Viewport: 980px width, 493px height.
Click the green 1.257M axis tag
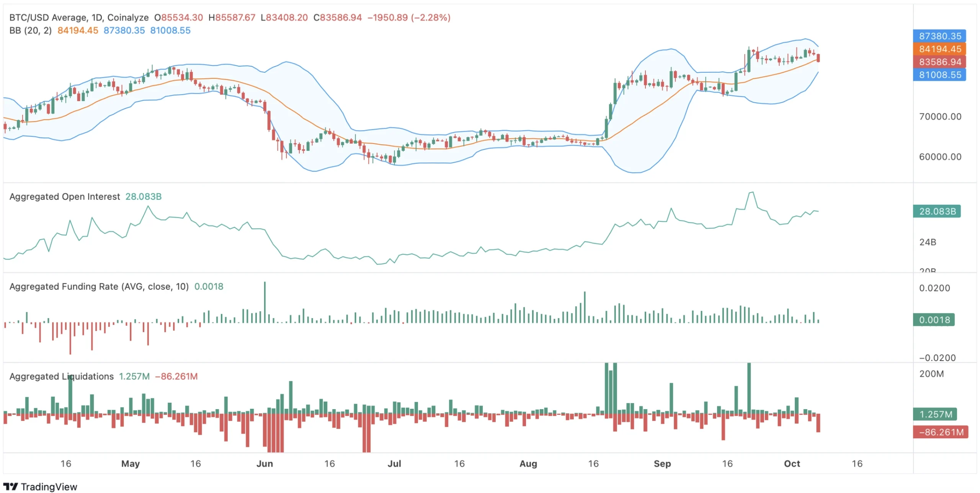pyautogui.click(x=935, y=414)
